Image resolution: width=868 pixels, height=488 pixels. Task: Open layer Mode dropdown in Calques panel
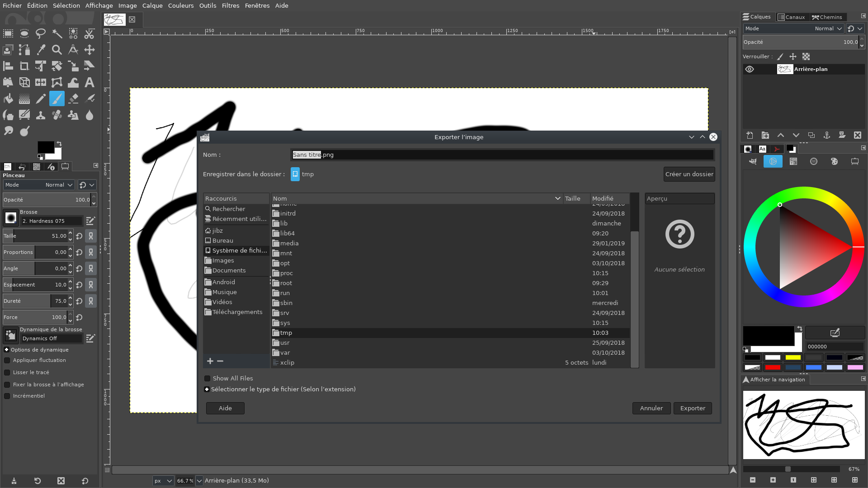pyautogui.click(x=794, y=28)
